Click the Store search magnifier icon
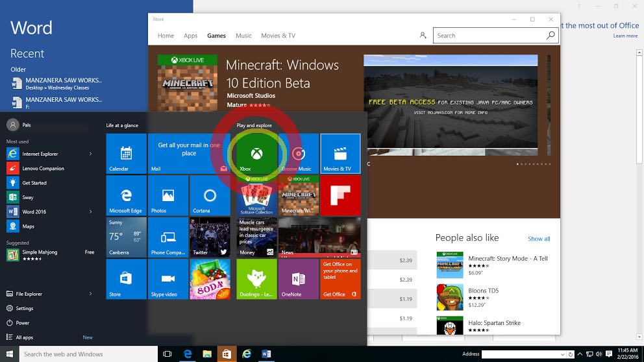The image size is (644, 362). click(x=551, y=35)
